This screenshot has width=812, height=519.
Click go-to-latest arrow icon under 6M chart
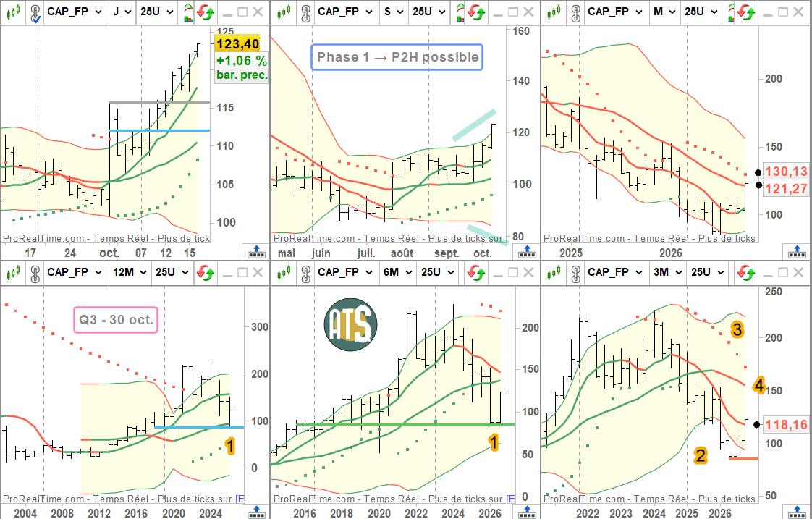pyautogui.click(x=527, y=512)
